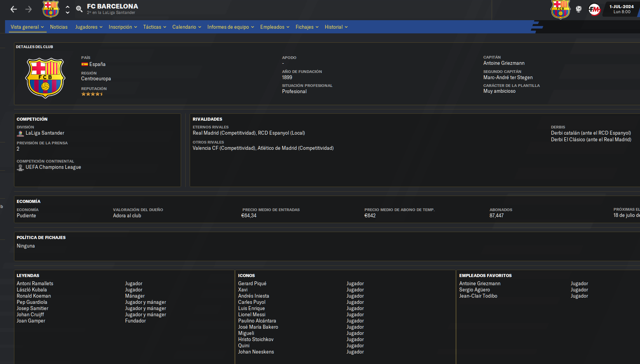Open legend Pep Guardiola
The image size is (640, 364).
click(32, 302)
